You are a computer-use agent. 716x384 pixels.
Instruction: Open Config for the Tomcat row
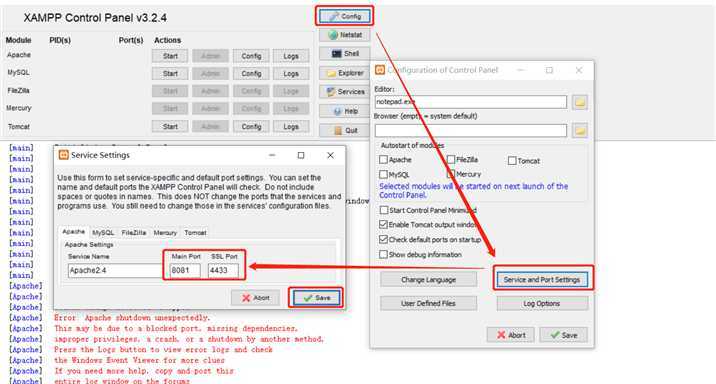click(251, 126)
